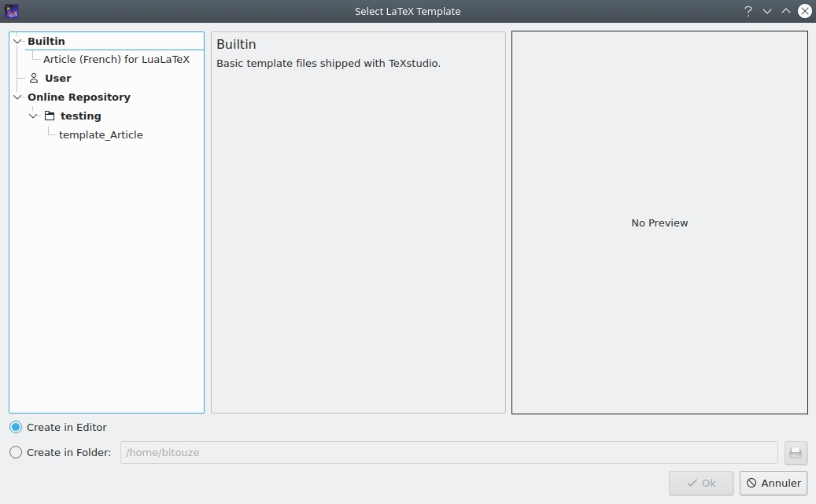Select the template_Article template
This screenshot has height=504, width=816.
point(101,134)
